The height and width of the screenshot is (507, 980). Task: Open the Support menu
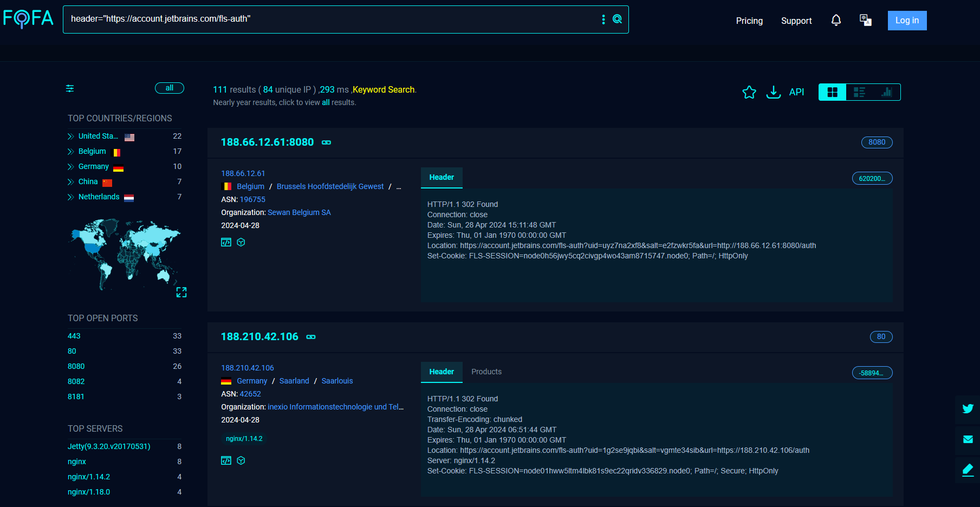pos(796,21)
